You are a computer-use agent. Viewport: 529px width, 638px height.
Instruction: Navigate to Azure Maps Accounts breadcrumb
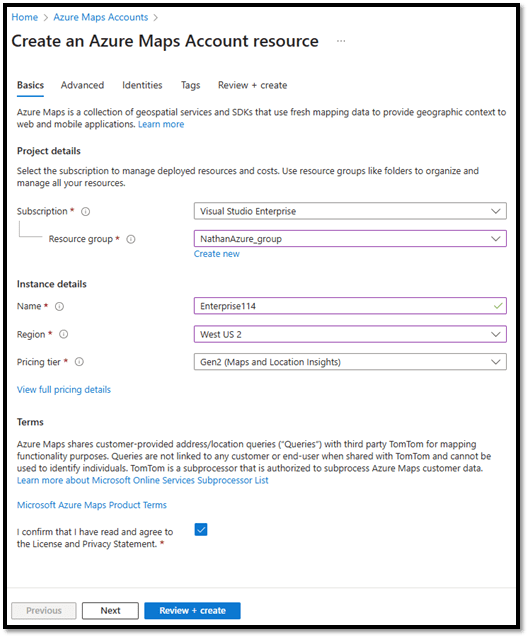coord(101,17)
